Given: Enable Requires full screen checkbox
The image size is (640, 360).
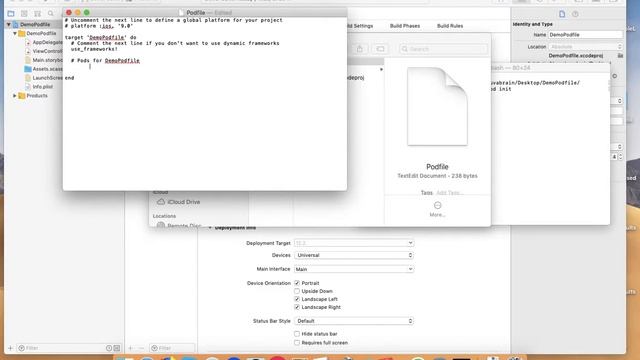Looking at the screenshot, I should [x=297, y=343].
